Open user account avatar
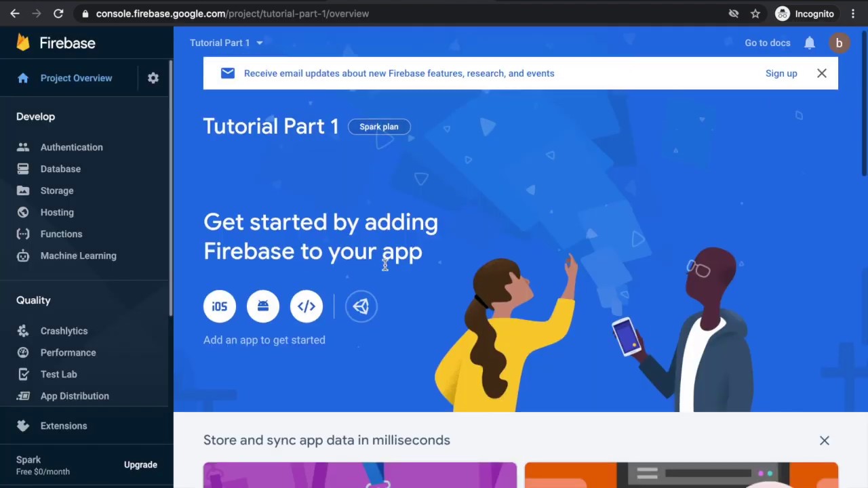The height and width of the screenshot is (488, 868). (x=839, y=43)
